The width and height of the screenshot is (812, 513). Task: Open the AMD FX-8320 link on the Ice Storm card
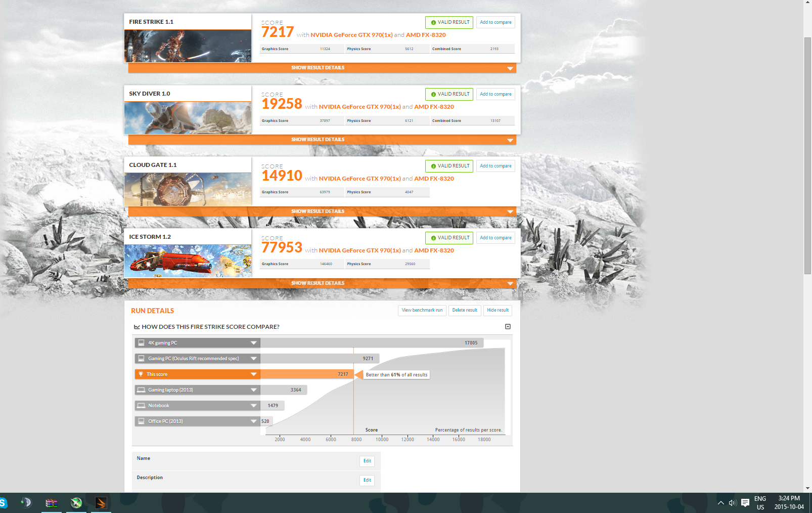pos(434,250)
